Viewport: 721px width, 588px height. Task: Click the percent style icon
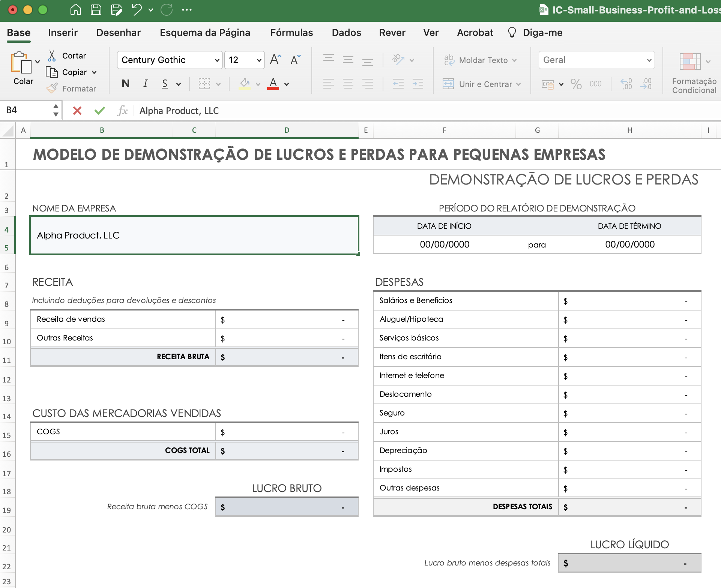click(576, 84)
